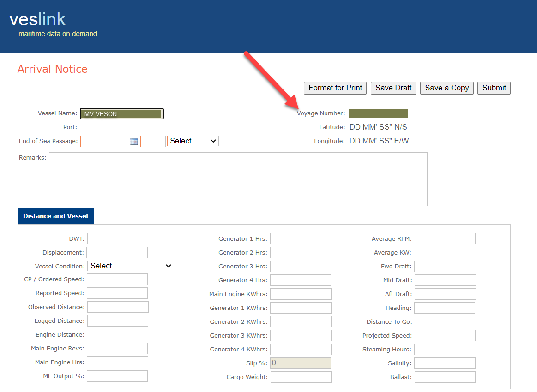The height and width of the screenshot is (392, 537).
Task: Open the Vessel Condition dropdown
Action: pyautogui.click(x=130, y=266)
